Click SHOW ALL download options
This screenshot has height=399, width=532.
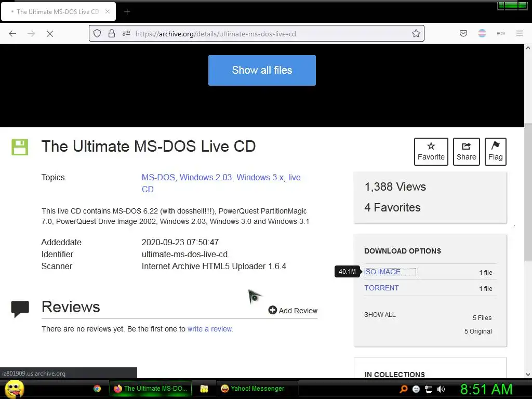point(380,314)
